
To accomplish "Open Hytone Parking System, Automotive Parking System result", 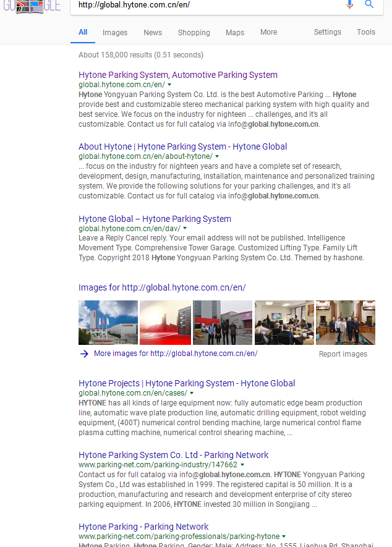I will (178, 75).
